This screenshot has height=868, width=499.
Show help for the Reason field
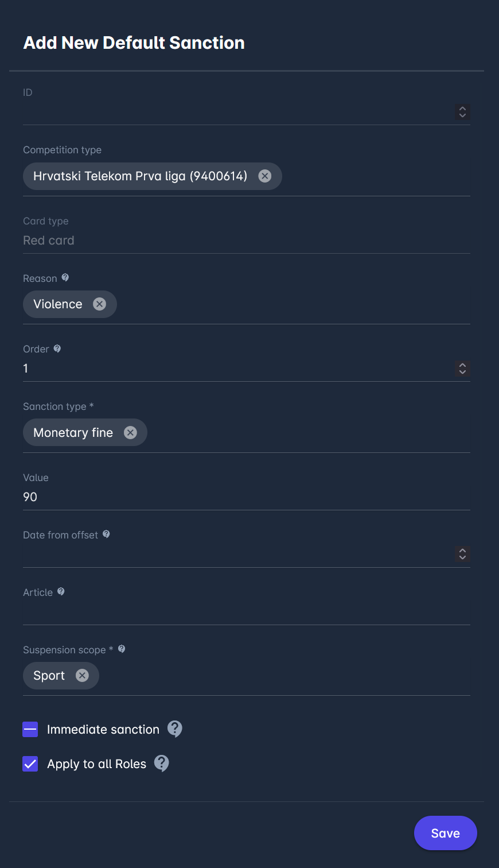coord(65,278)
